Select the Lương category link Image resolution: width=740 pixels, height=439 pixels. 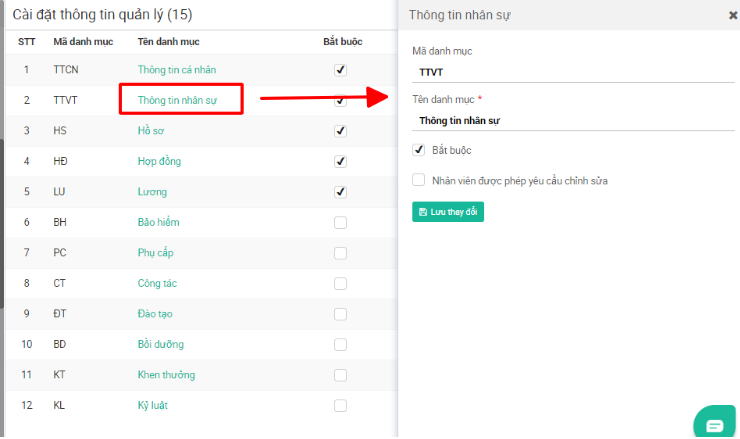coord(152,192)
